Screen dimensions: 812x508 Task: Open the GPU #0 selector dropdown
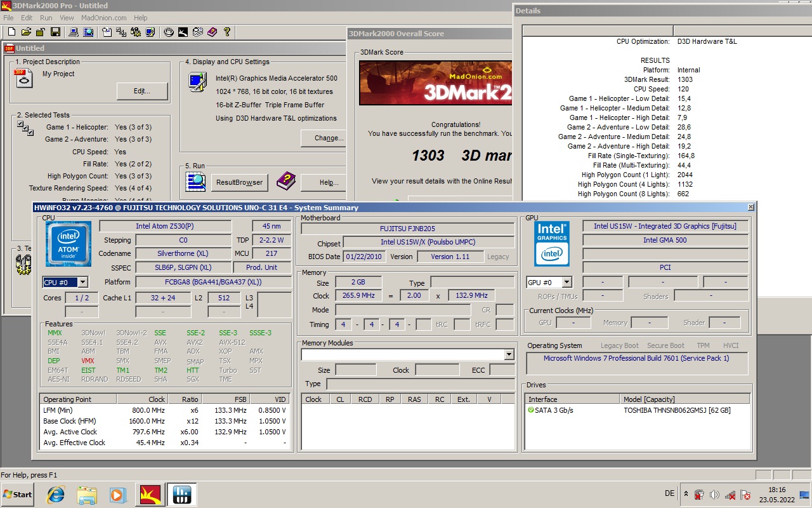566,282
